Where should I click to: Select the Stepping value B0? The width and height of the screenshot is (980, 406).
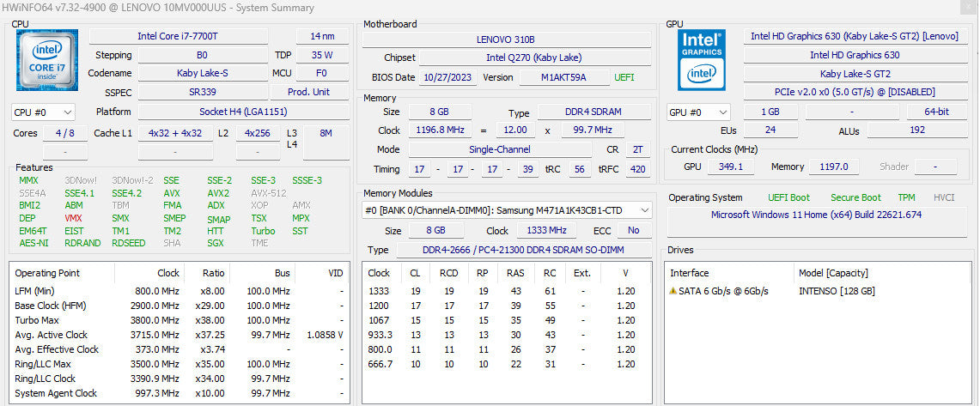click(202, 55)
